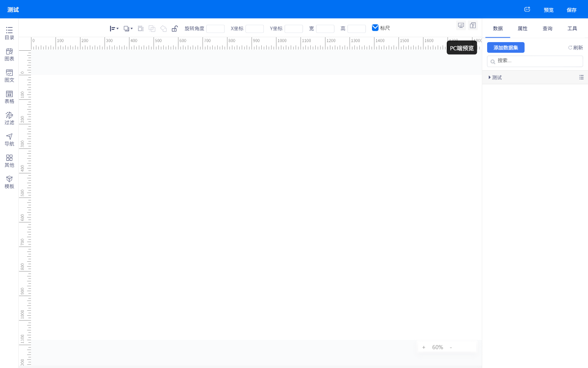The height and width of the screenshot is (368, 588).
Task: Focus the dataset 搜索 search box
Action: pyautogui.click(x=535, y=61)
